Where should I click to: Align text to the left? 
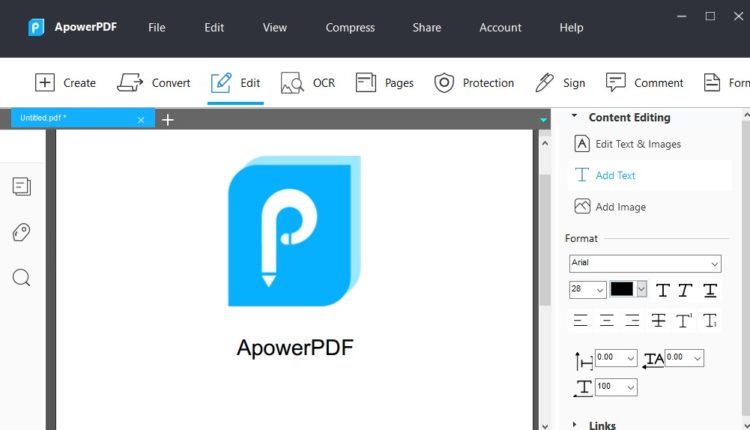click(x=581, y=320)
